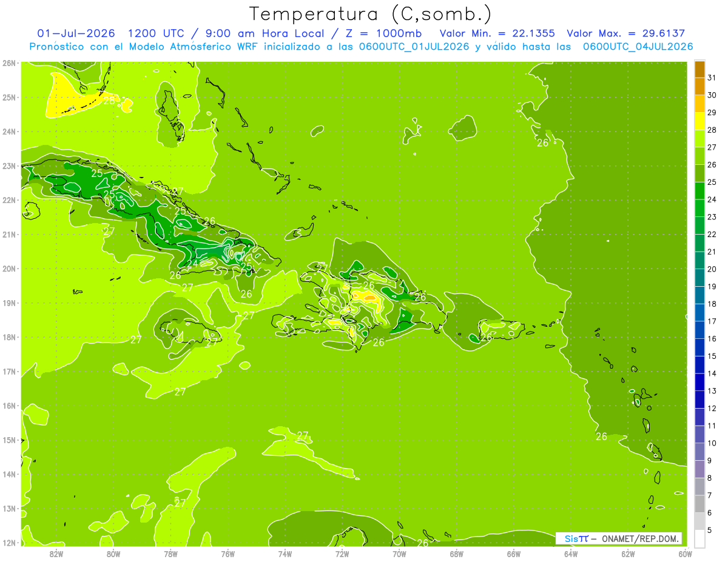Click the "28" contour label near Florida's yellow area
The height and width of the screenshot is (562, 728).
tap(109, 100)
